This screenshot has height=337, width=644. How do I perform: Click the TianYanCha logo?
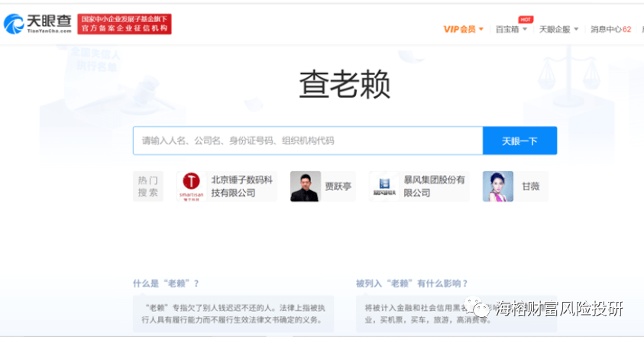37,24
